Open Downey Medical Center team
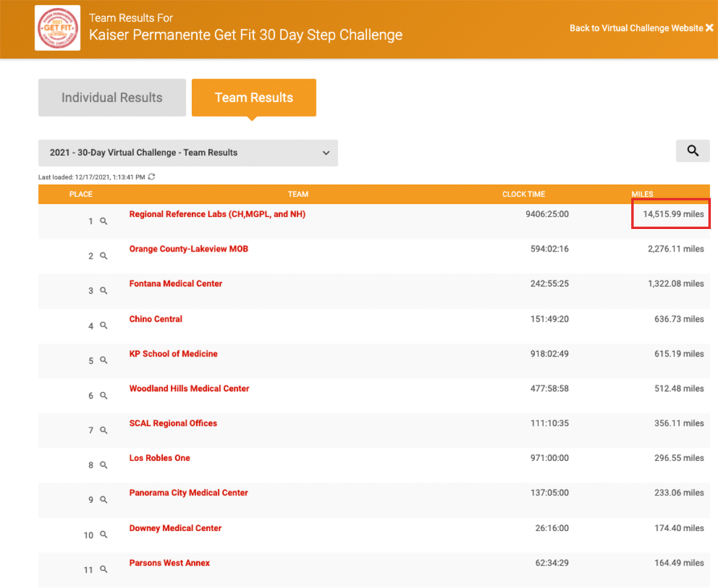718x588 pixels. [175, 528]
